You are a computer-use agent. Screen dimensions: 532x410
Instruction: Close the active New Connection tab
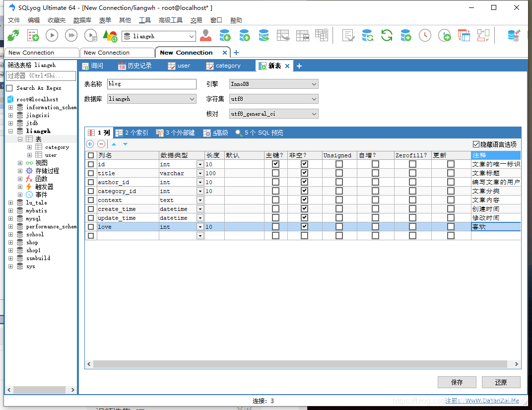[225, 53]
